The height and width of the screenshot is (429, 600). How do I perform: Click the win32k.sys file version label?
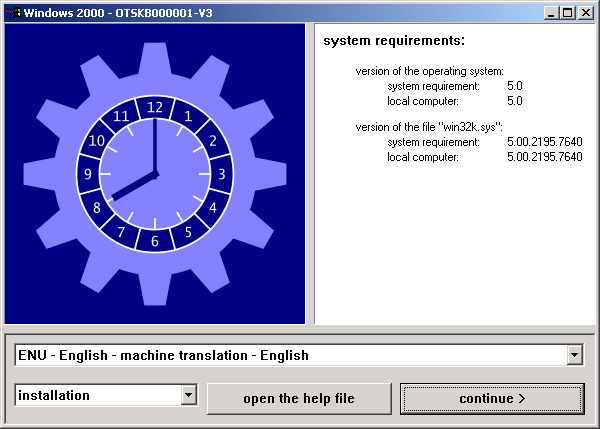coord(429,127)
